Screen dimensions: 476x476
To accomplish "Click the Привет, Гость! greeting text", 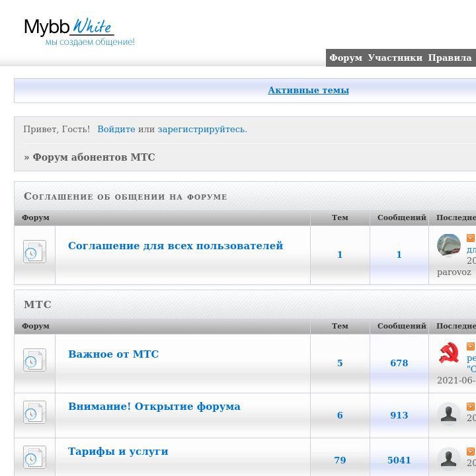I will (x=56, y=130).
